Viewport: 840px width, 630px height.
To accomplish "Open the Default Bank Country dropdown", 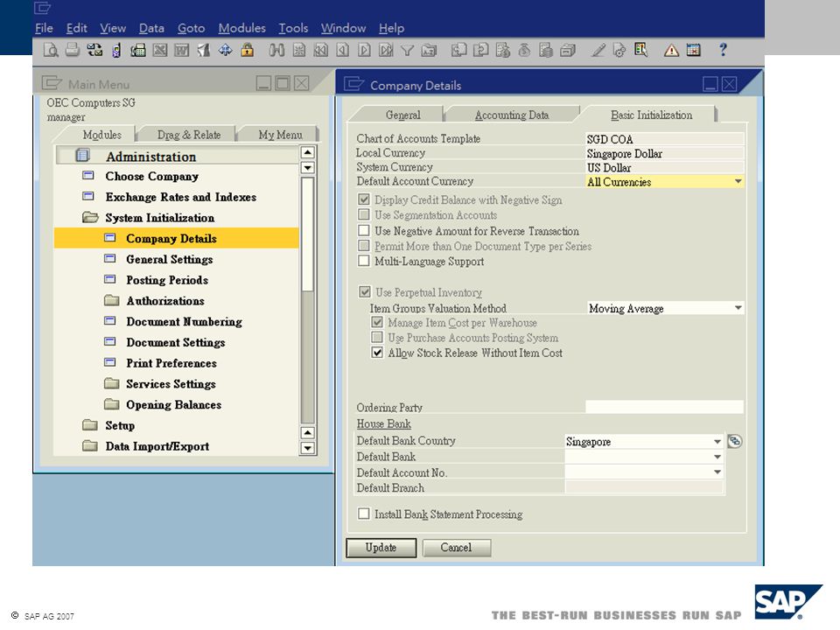I will point(717,441).
